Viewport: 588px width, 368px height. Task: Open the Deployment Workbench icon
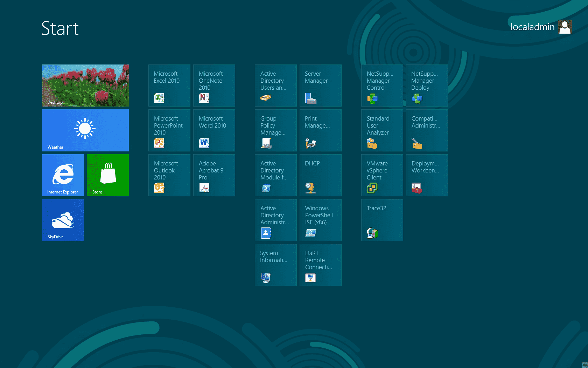417,188
